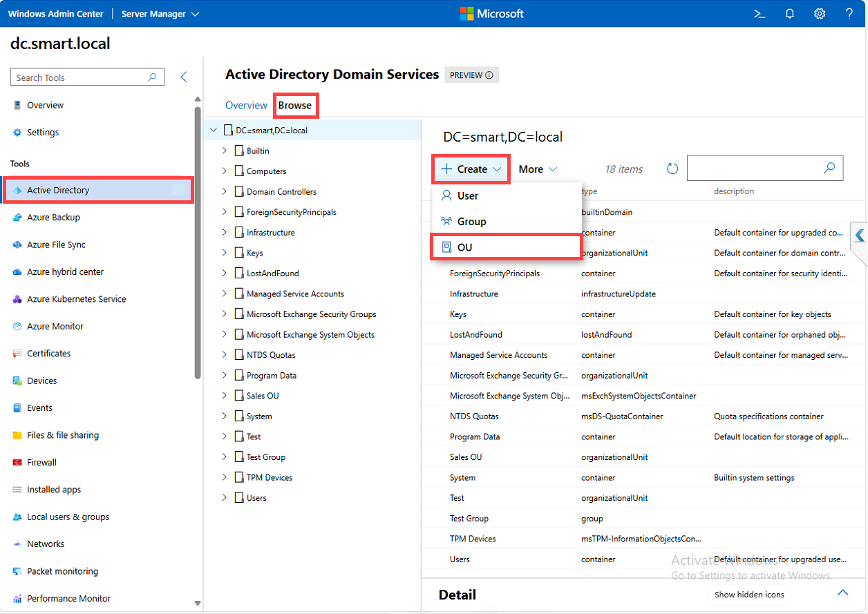The image size is (868, 614).
Task: Select the TPM Devices tree item
Action: coord(270,478)
